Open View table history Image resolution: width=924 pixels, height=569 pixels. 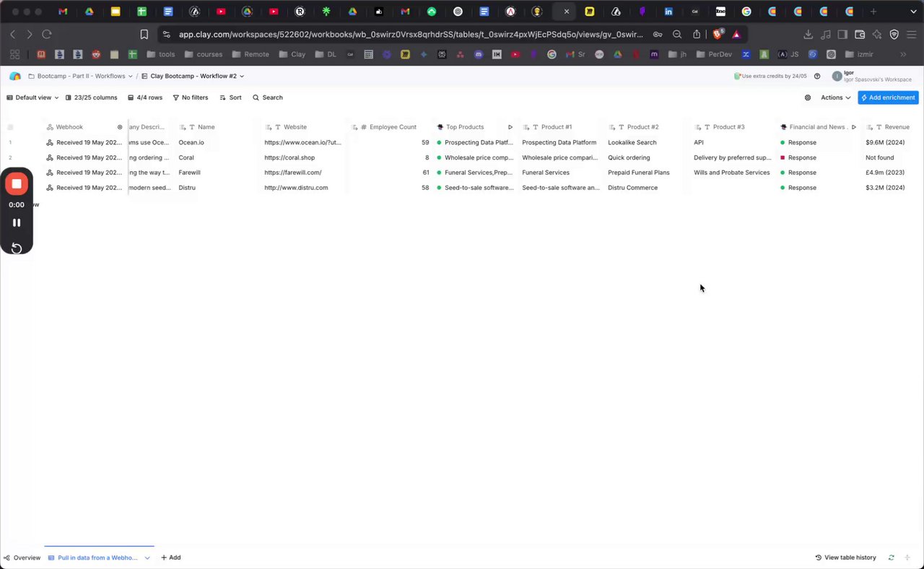tap(845, 557)
